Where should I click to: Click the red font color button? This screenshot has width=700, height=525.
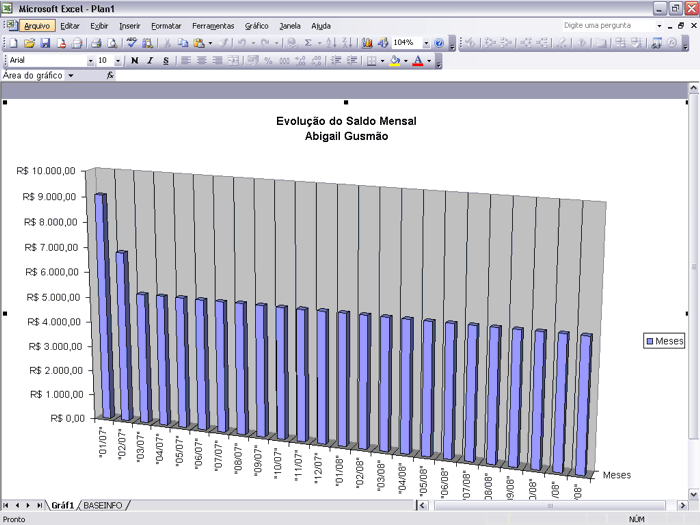pyautogui.click(x=417, y=61)
